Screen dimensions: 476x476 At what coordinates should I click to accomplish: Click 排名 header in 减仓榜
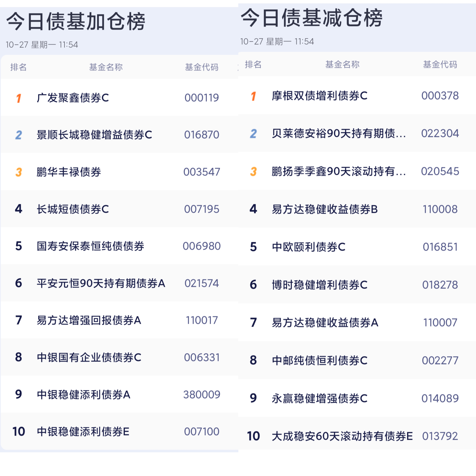pos(253,64)
